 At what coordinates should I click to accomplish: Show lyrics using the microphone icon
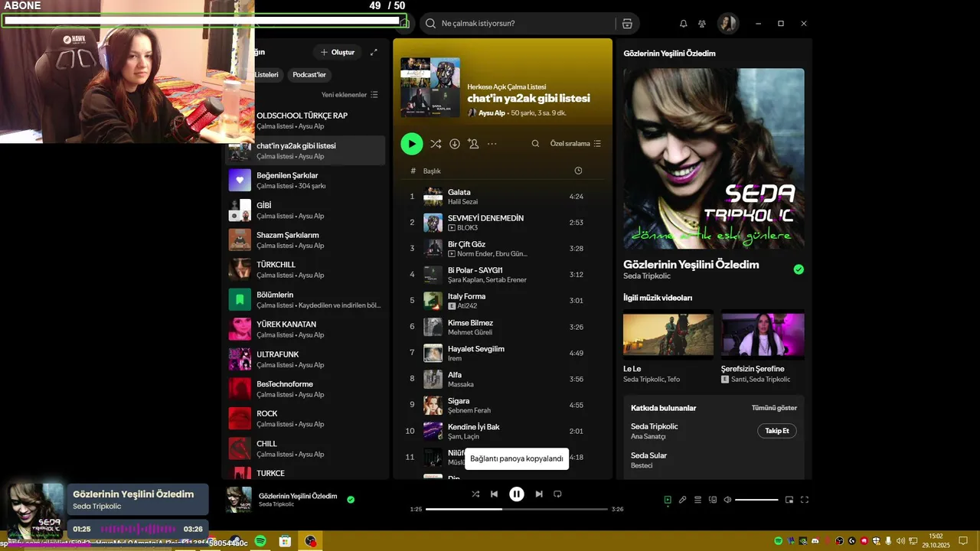pos(683,500)
